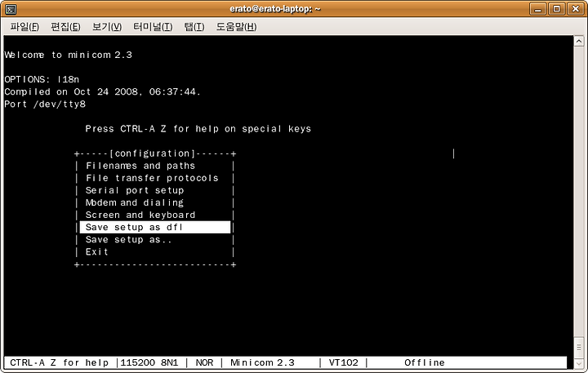Click the scrollbar down arrow
The image size is (588, 373).
click(579, 363)
